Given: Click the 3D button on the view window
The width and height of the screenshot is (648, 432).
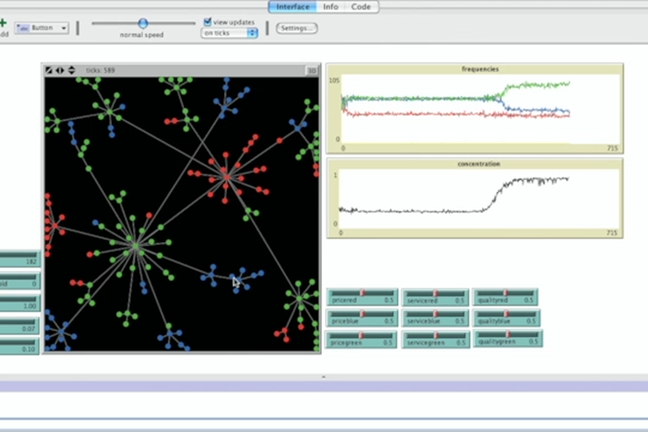Looking at the screenshot, I should click(x=311, y=70).
